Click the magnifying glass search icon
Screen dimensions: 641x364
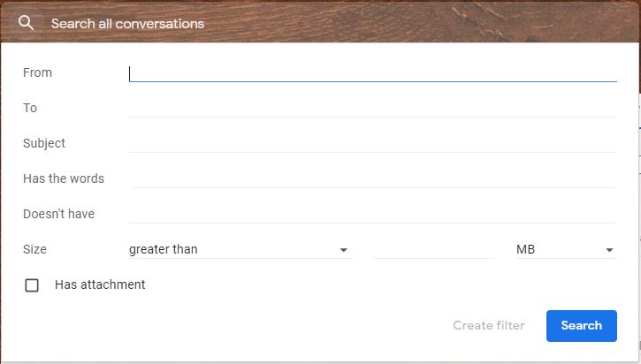26,22
